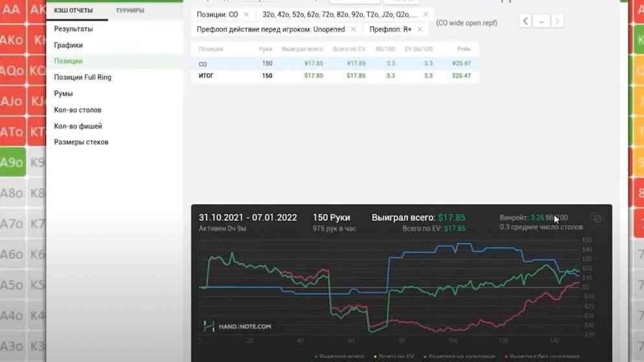Open the 'Результаты' report
Viewport: 644px width, 362px height.
click(73, 29)
